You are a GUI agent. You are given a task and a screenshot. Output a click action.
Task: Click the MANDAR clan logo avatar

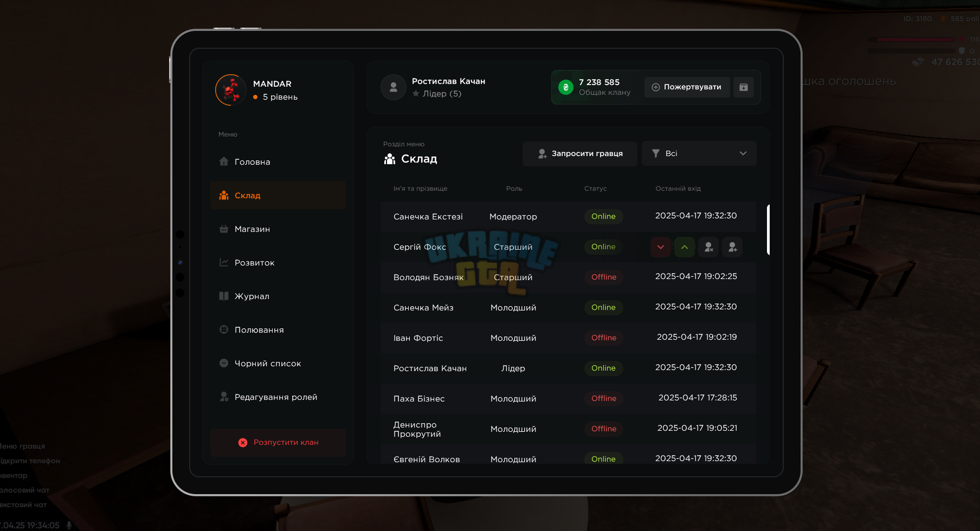(231, 90)
